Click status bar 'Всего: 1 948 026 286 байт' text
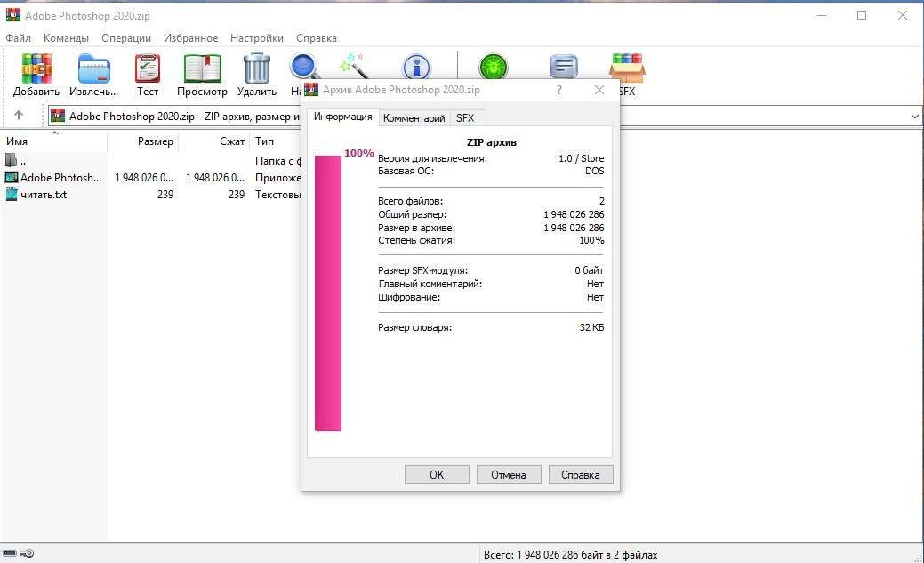 click(x=570, y=555)
